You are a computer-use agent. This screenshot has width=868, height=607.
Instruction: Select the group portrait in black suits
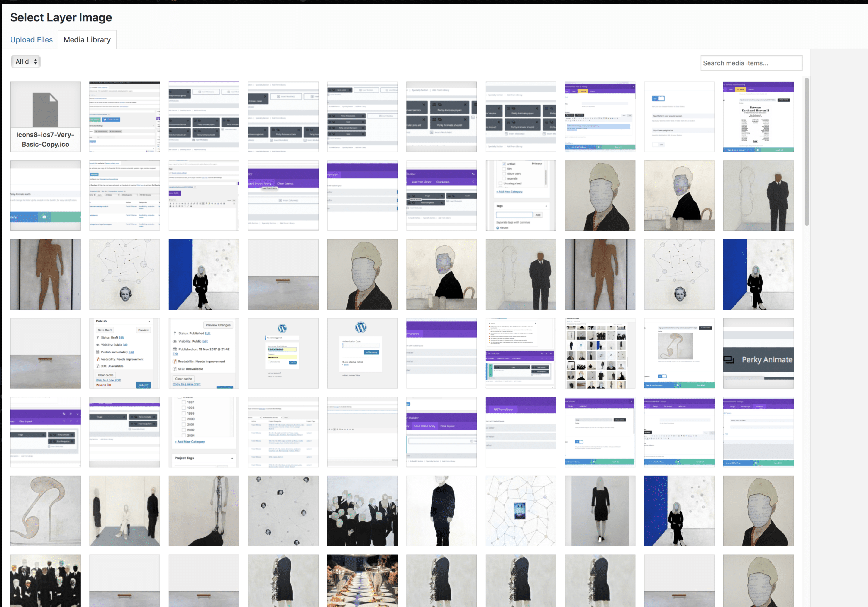(46, 581)
